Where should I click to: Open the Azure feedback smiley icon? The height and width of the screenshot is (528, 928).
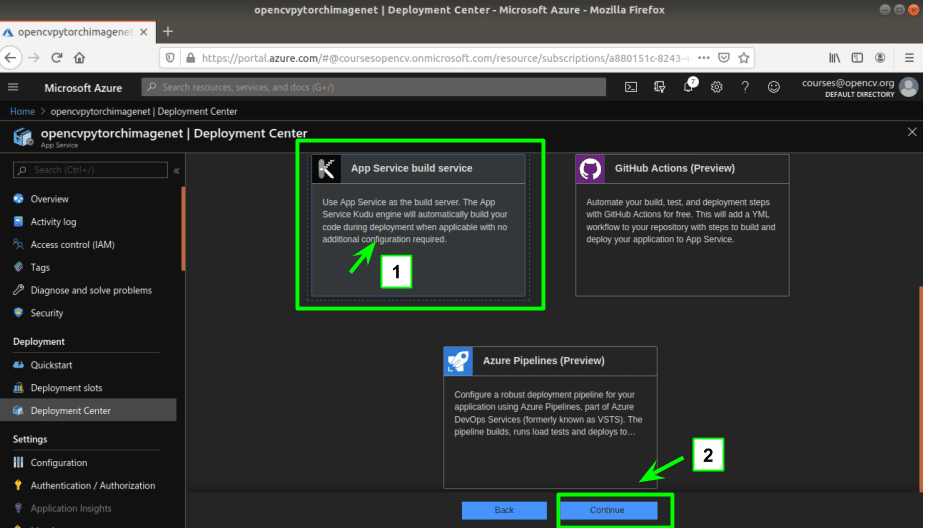(x=774, y=87)
